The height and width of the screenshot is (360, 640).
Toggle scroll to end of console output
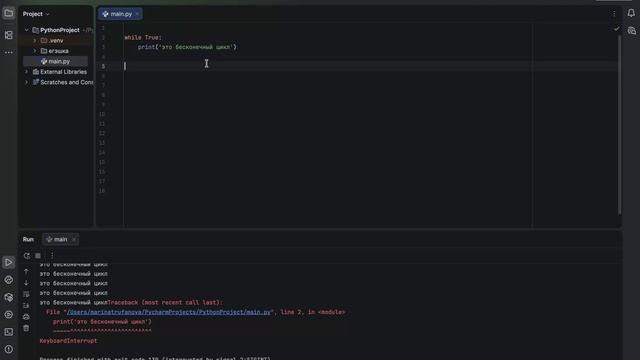pyautogui.click(x=26, y=305)
